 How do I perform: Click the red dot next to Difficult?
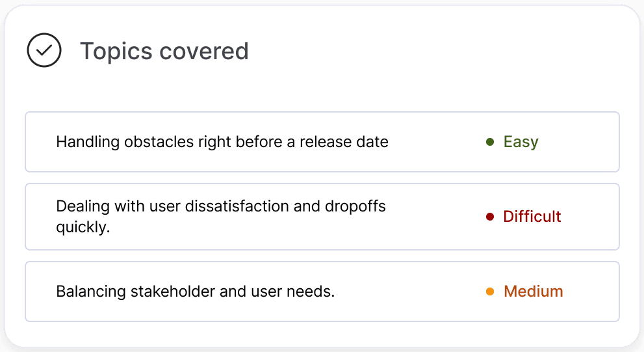(490, 217)
